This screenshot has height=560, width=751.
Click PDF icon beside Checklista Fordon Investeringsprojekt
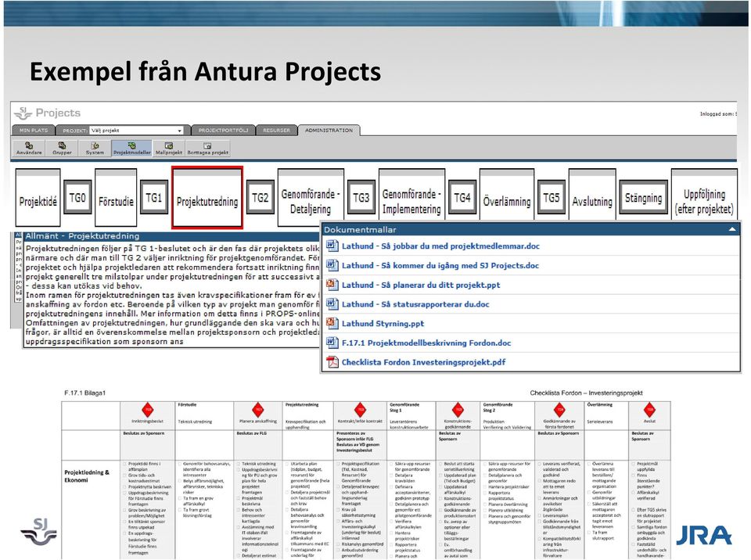click(x=332, y=362)
